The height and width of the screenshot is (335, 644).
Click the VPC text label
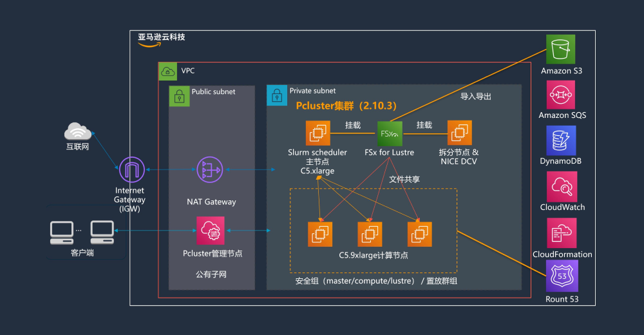[x=188, y=71]
